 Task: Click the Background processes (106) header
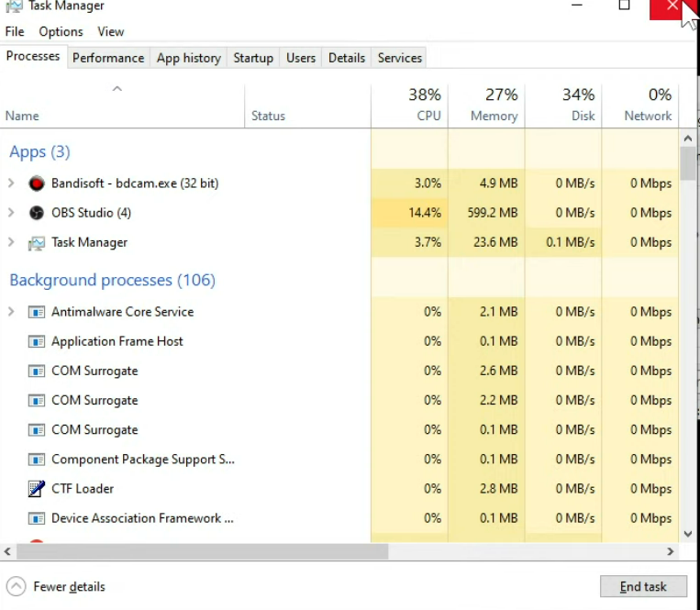point(113,280)
